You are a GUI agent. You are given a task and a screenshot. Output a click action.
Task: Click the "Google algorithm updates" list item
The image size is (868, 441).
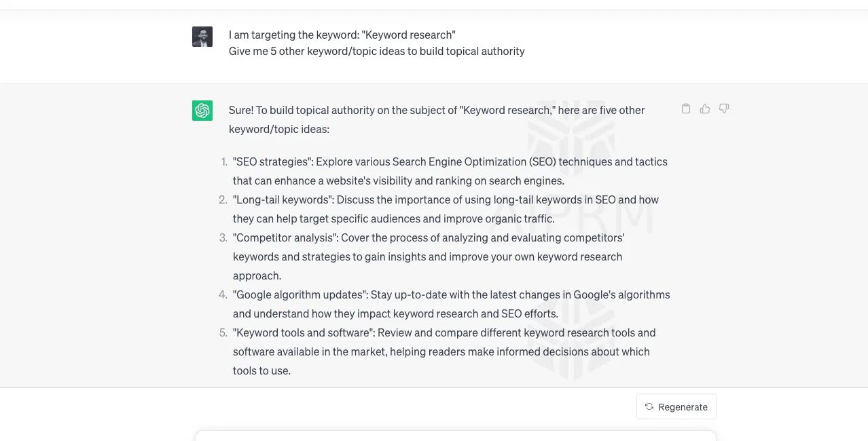click(452, 303)
